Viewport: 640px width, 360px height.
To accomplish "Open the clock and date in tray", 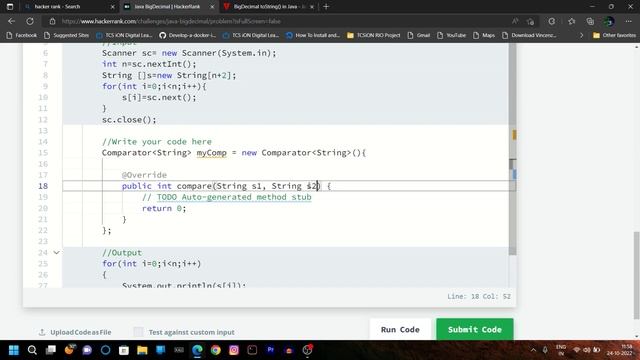I will click(620, 350).
